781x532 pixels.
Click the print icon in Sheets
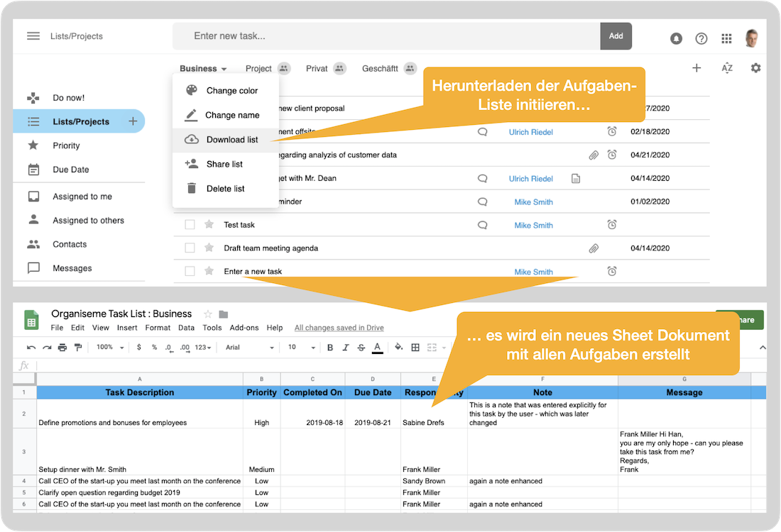(x=62, y=348)
